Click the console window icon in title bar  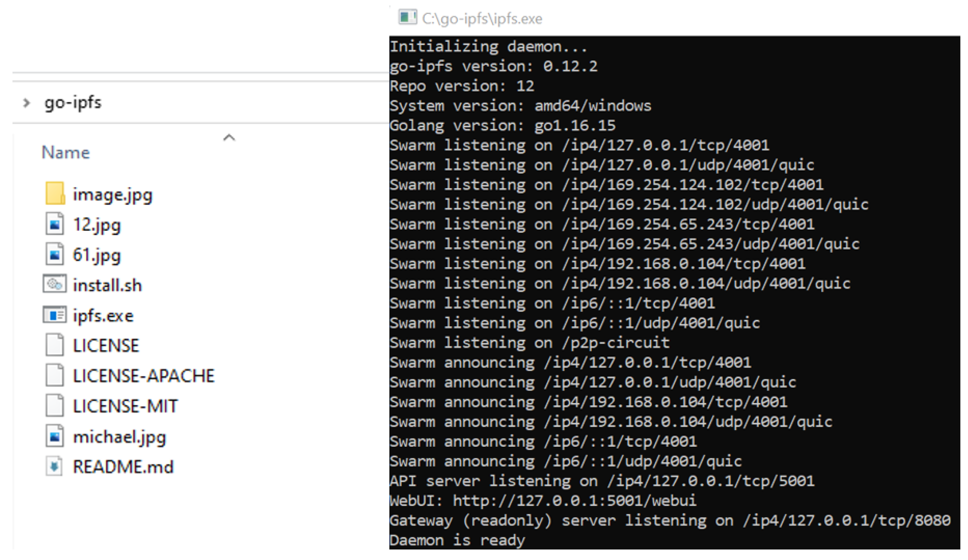(x=407, y=17)
